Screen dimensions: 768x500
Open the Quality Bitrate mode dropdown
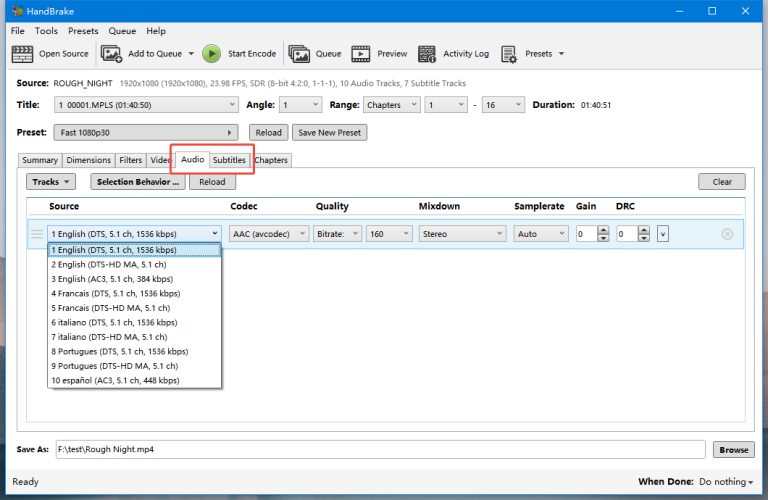pyautogui.click(x=337, y=234)
